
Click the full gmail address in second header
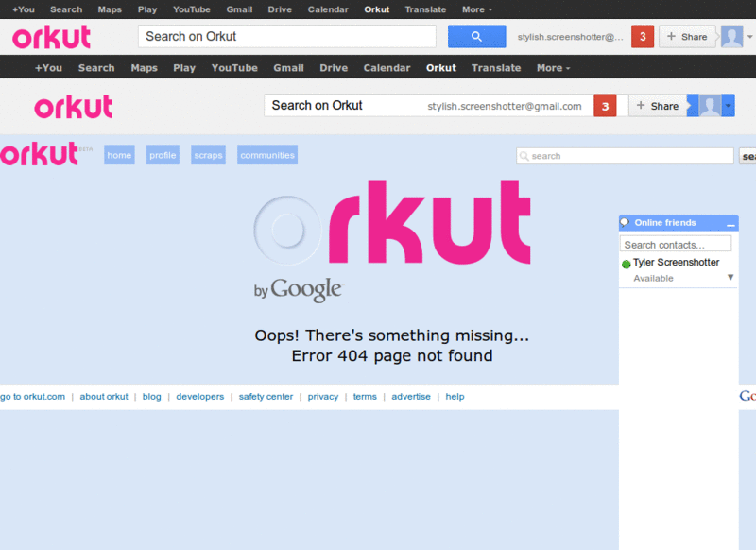point(505,106)
